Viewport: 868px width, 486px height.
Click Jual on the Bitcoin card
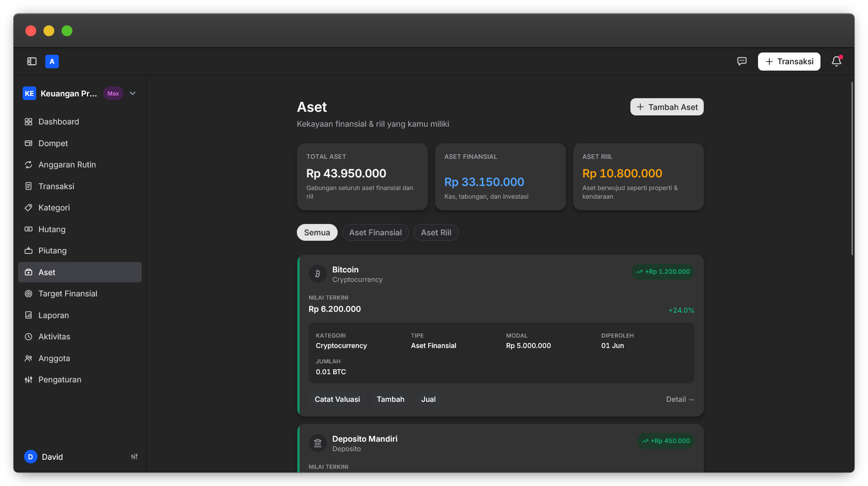pos(429,400)
